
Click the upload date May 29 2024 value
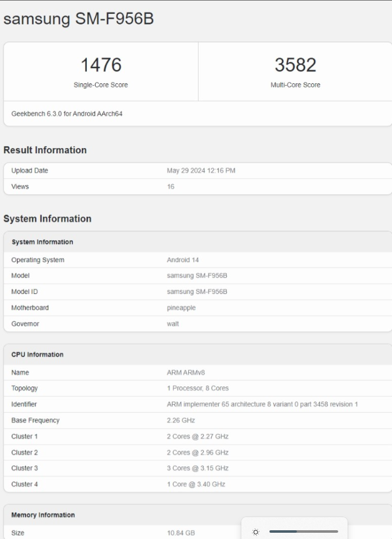[x=201, y=171]
